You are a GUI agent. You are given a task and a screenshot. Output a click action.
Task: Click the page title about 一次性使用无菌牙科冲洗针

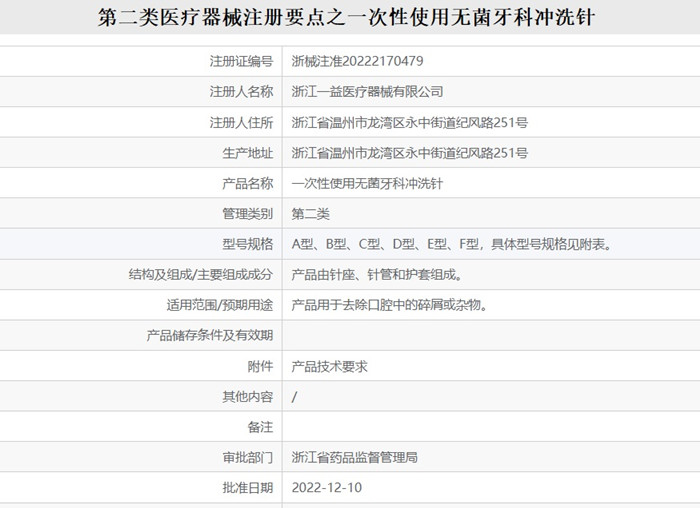tap(346, 18)
